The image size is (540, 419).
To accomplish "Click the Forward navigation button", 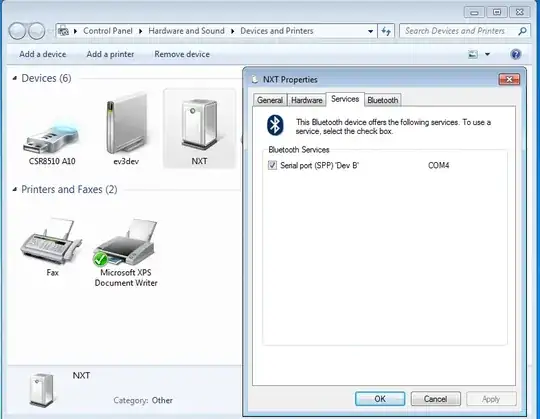I will 36,31.
